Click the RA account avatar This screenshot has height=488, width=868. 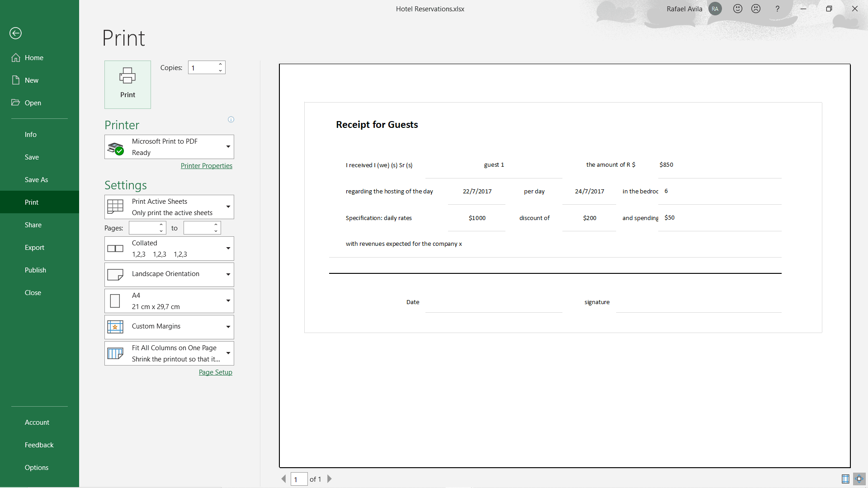tap(715, 9)
